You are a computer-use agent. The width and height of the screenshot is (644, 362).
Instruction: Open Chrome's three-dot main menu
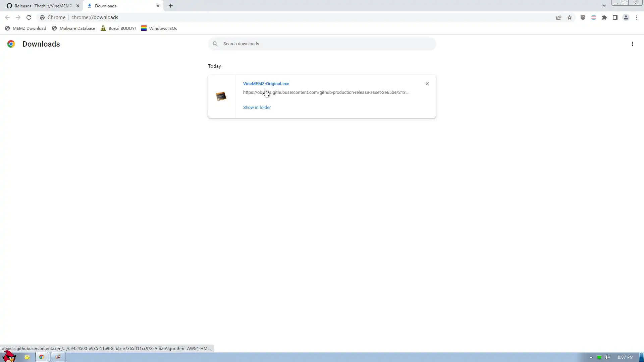[x=637, y=17]
